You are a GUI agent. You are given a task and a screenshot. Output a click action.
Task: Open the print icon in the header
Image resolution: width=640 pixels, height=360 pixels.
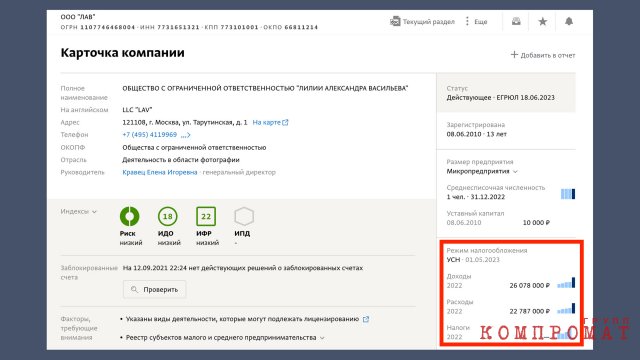pos(516,21)
